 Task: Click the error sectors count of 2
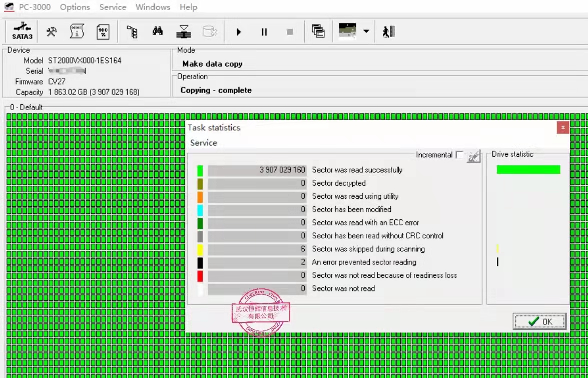tap(303, 262)
